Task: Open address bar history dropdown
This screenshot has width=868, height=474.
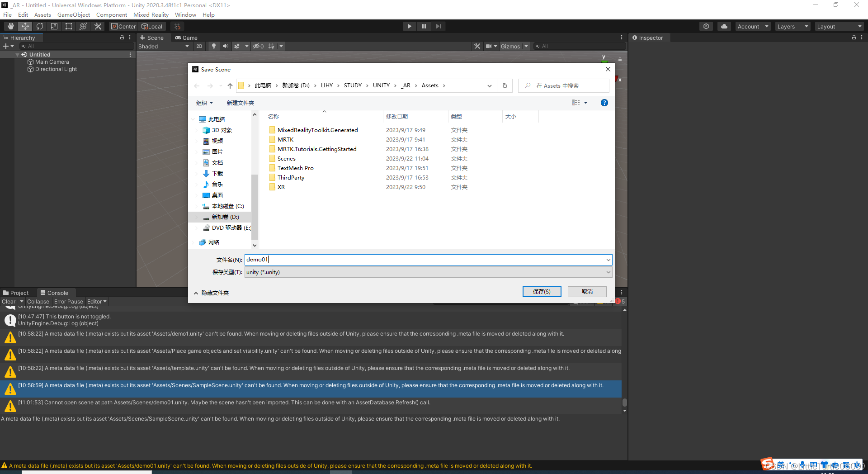Action: (x=489, y=86)
